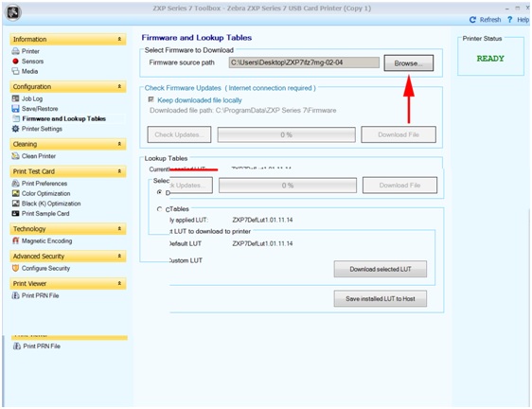Open Clean Printer page

coord(39,156)
